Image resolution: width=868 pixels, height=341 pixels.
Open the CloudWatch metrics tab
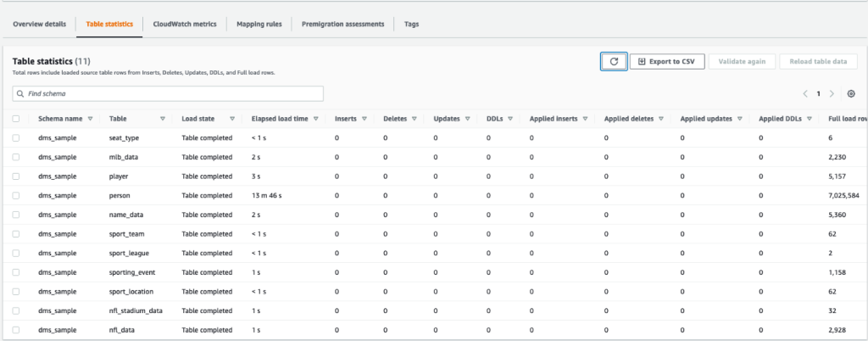[185, 25]
